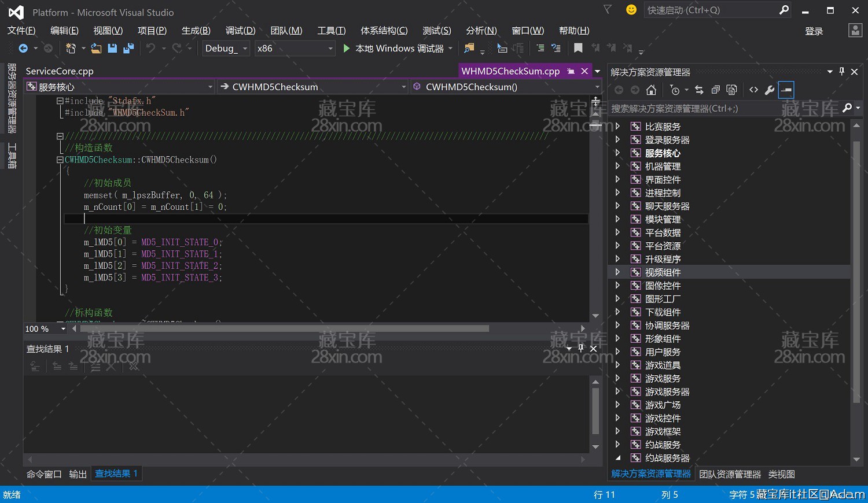Screen dimensions: 868x503
Task: Open the 生成(B) build menu
Action: (x=196, y=31)
